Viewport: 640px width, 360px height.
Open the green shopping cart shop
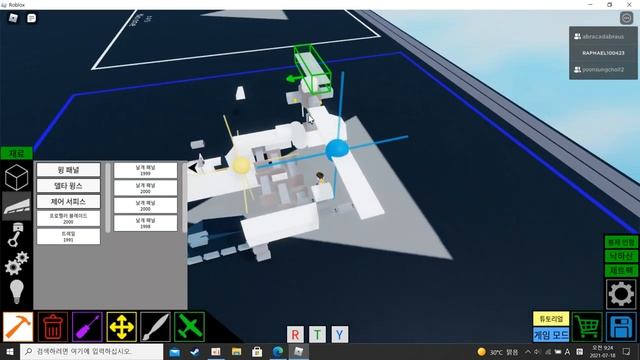point(587,327)
